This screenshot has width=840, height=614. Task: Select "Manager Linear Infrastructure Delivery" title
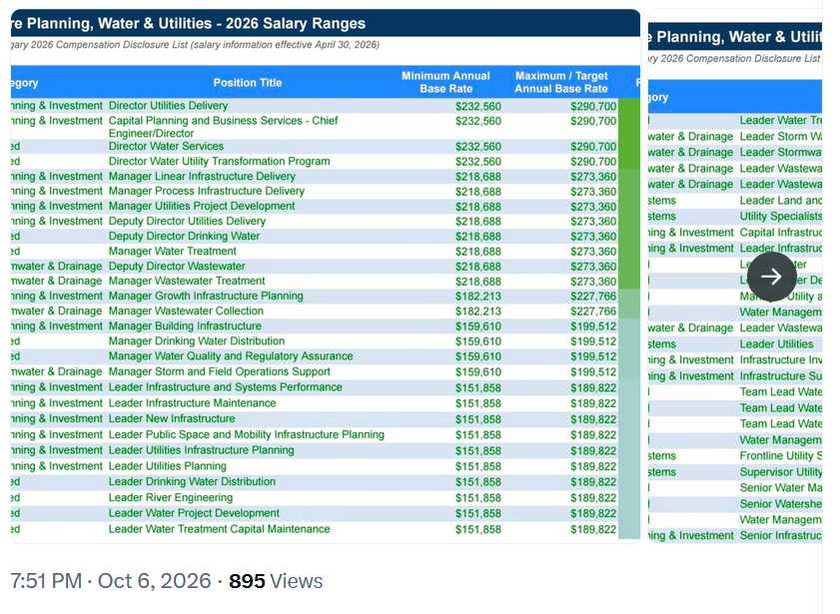click(202, 176)
